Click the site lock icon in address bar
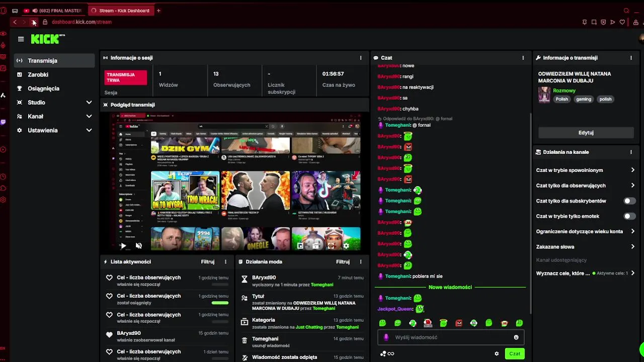Image resolution: width=644 pixels, height=362 pixels. (45, 22)
